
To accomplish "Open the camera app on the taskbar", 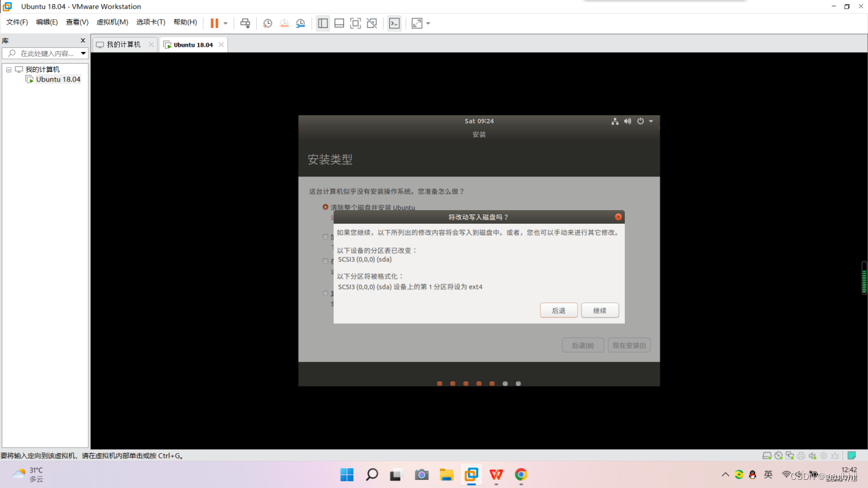I will [x=421, y=474].
